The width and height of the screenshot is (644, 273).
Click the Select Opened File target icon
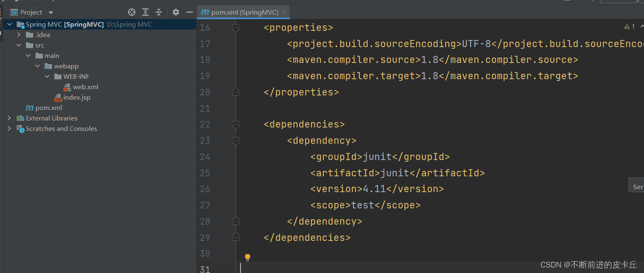[132, 12]
